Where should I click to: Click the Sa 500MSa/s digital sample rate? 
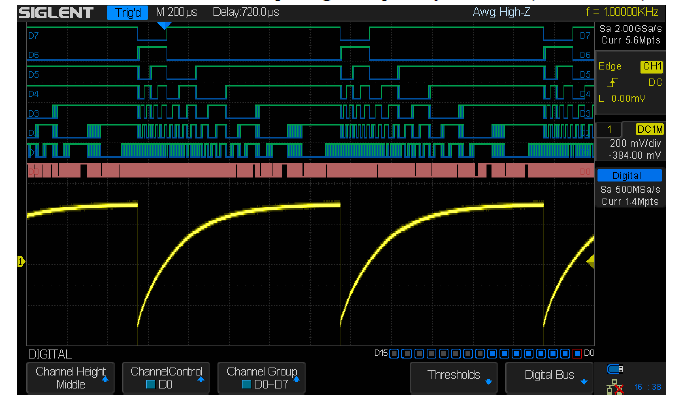(630, 190)
